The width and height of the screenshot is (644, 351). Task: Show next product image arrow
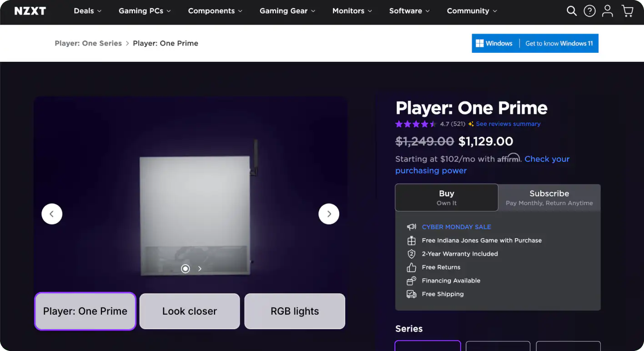pos(329,214)
